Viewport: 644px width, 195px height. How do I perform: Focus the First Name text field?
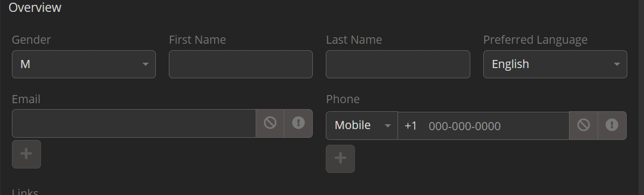click(x=241, y=64)
